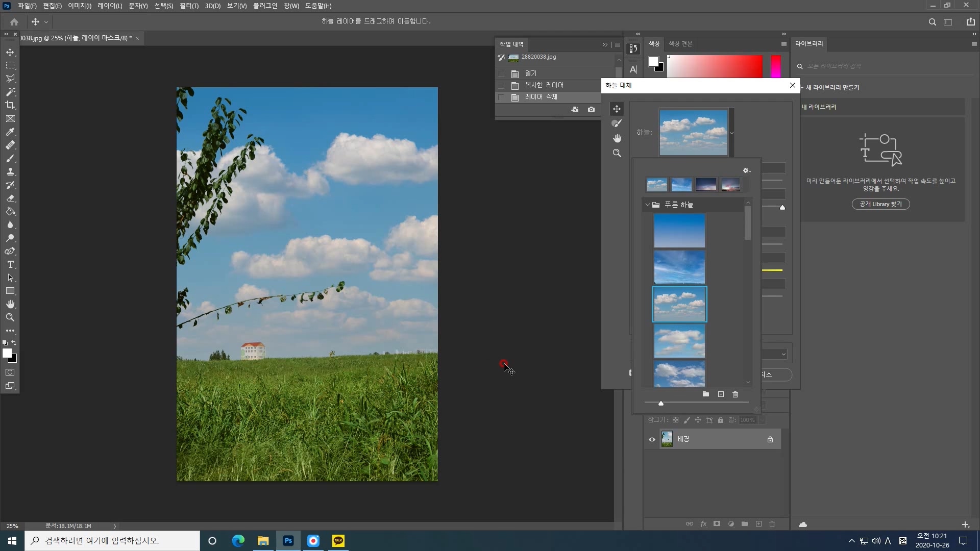
Task: Click the trash icon in sky preset picker
Action: 735,394
